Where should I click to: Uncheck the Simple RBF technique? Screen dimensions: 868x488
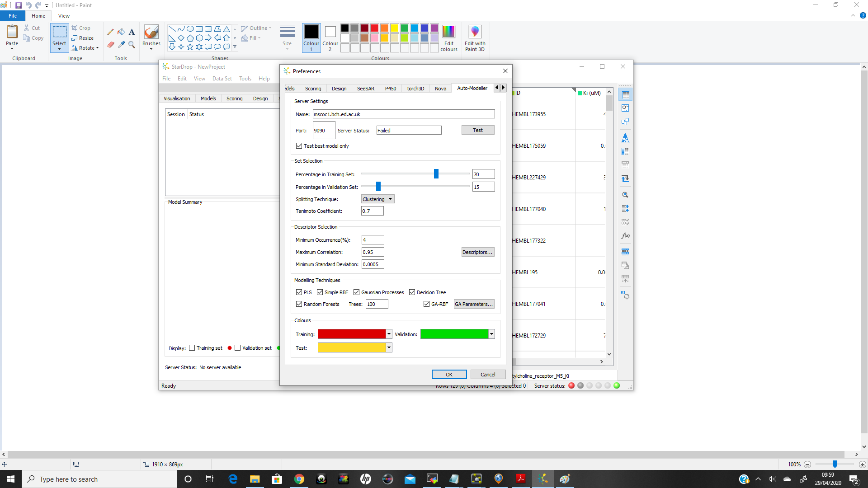point(320,292)
